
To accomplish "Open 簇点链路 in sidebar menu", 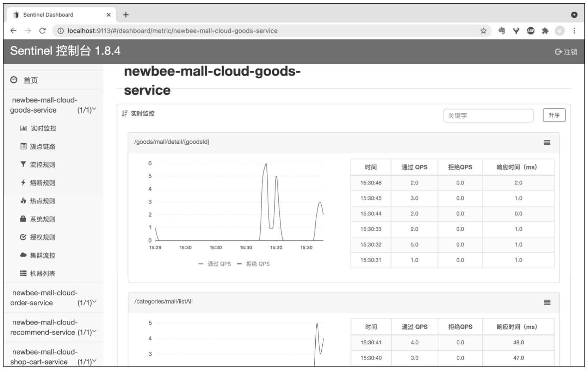I will [38, 146].
